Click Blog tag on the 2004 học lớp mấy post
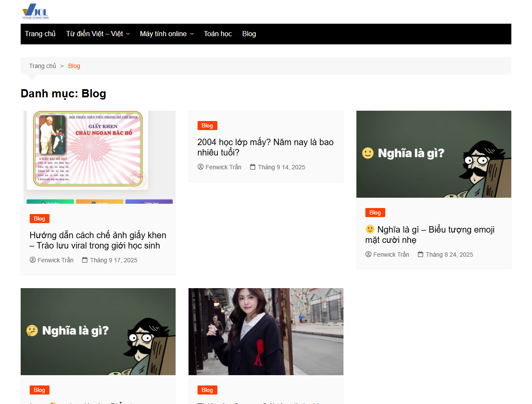Screen dimensions: 532x404 click(x=207, y=125)
